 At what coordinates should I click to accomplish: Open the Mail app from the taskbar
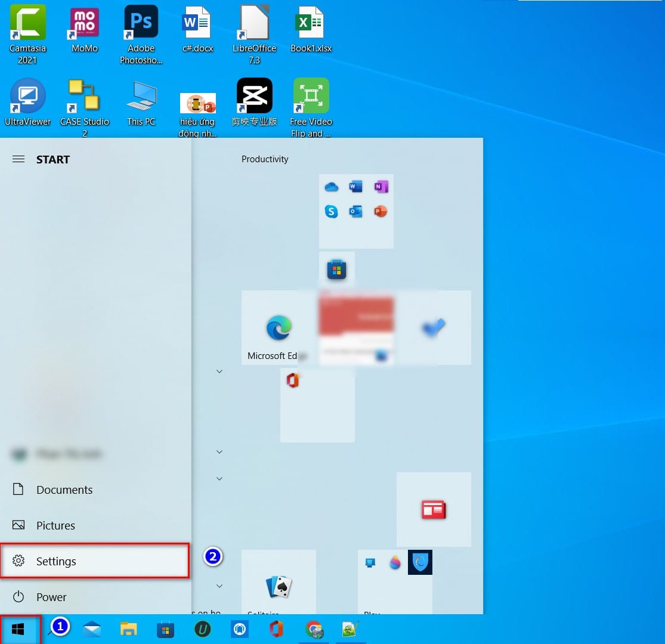click(x=92, y=629)
